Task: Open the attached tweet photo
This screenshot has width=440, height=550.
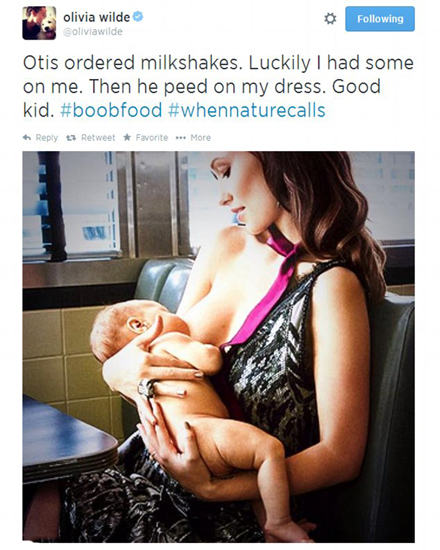Action: tap(218, 347)
